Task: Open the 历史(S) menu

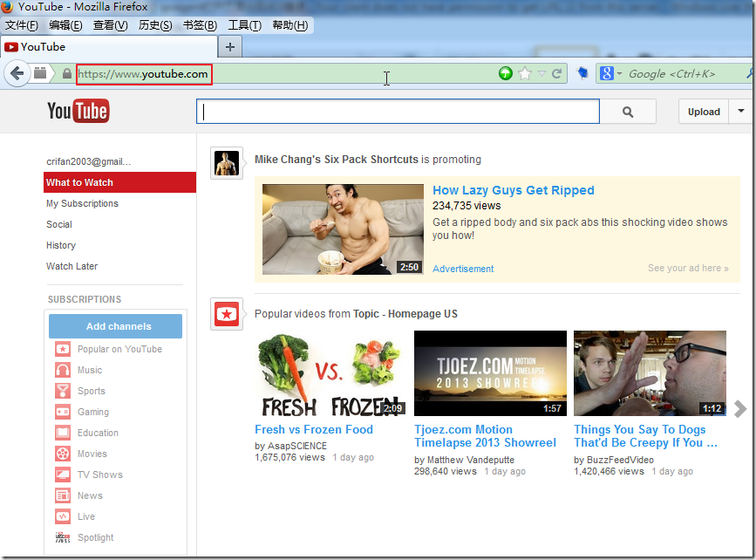Action: click(x=155, y=25)
